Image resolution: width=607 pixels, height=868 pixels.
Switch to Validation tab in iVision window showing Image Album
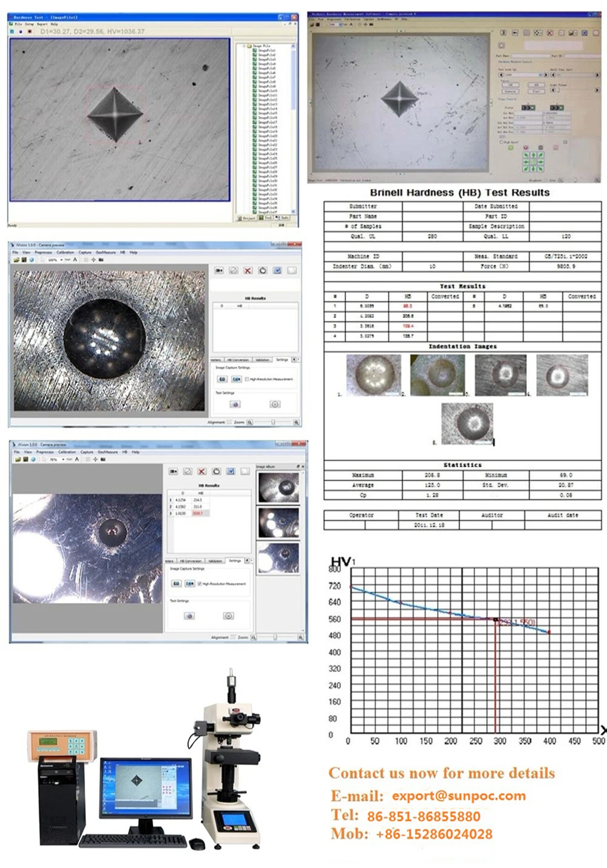point(215,561)
